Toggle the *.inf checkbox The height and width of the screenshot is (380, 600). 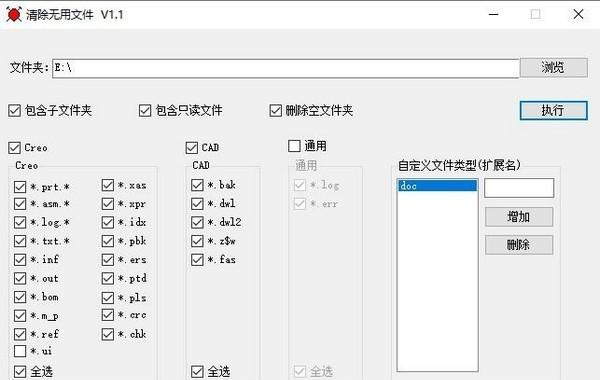tap(20, 260)
